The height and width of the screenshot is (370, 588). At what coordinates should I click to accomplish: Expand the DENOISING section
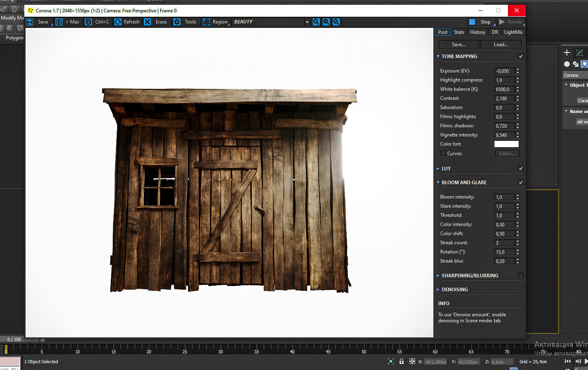tap(438, 290)
